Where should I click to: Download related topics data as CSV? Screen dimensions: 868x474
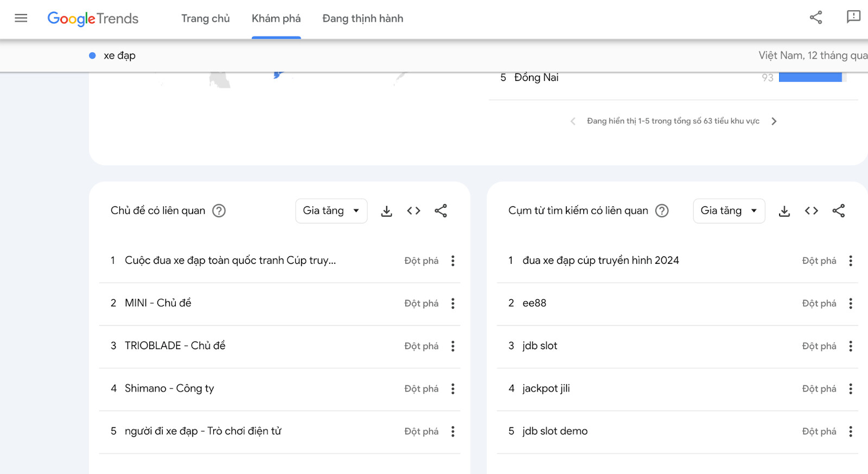386,211
